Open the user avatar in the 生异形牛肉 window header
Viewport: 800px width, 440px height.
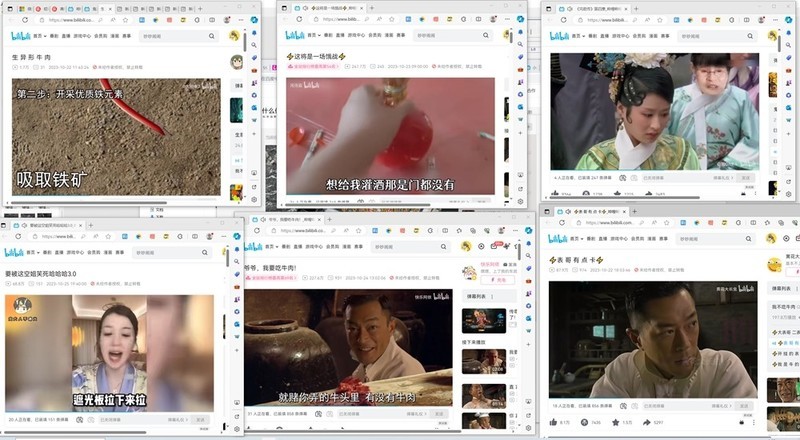(x=234, y=36)
